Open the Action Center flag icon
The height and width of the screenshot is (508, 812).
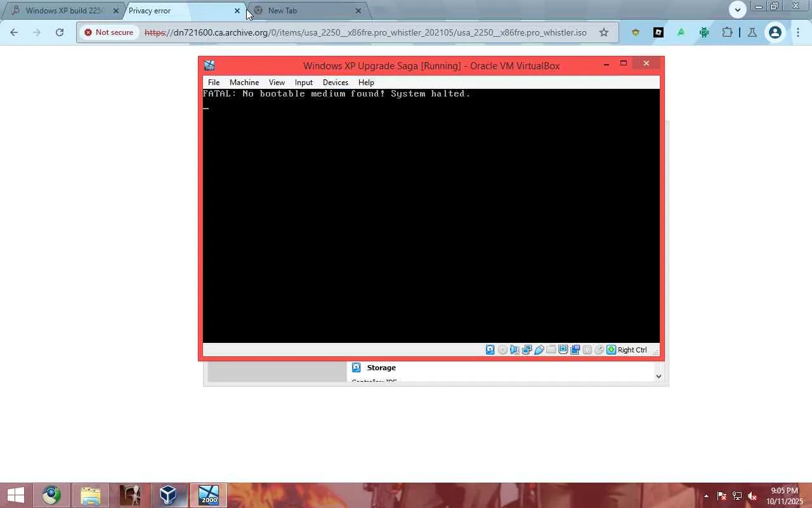(x=721, y=496)
